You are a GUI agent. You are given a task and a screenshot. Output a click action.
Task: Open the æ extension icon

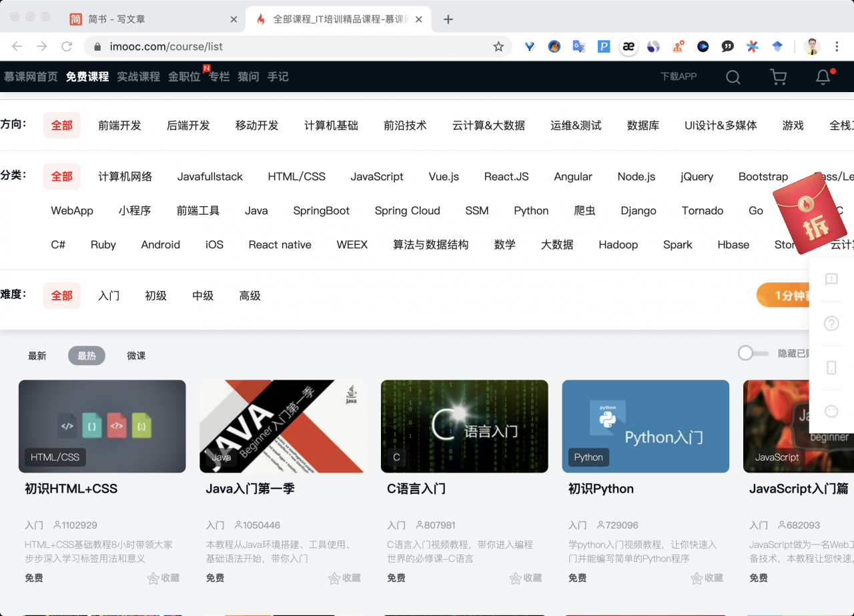[x=628, y=46]
